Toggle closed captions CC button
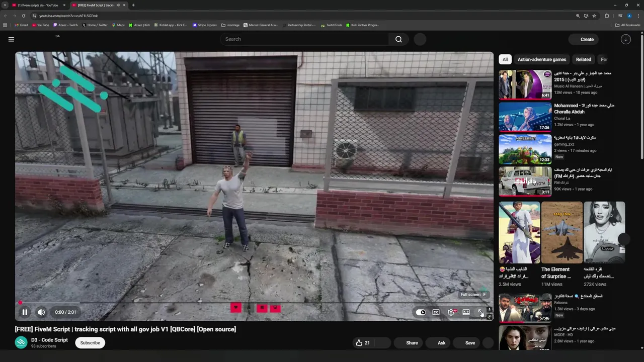644x362 pixels. click(436, 312)
